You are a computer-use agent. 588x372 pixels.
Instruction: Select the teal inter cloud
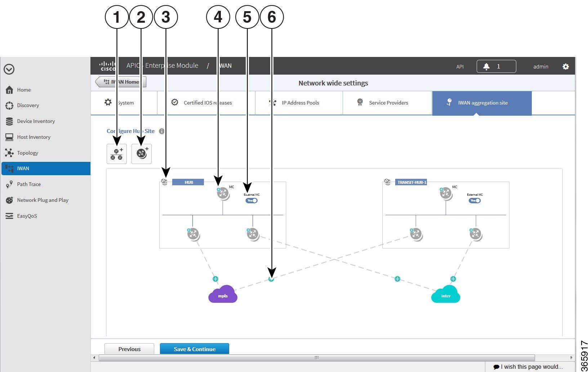[x=446, y=294]
